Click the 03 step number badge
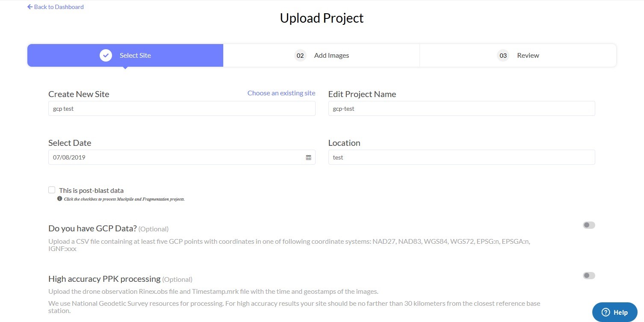The width and height of the screenshot is (644, 322). point(503,56)
